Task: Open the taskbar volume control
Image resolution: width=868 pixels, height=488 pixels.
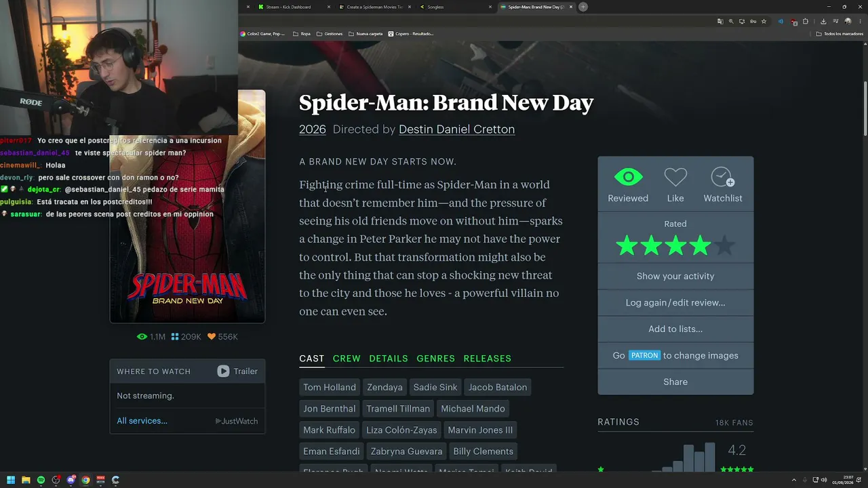Action: [824, 480]
